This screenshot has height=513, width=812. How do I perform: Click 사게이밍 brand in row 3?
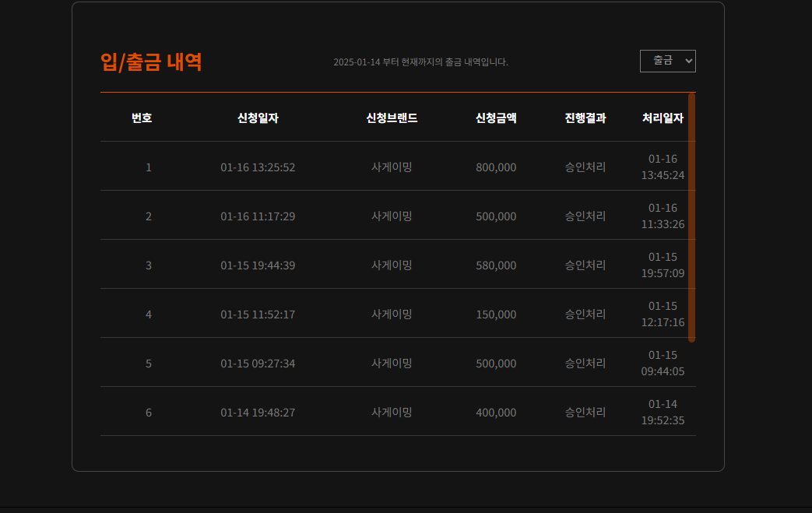(392, 265)
